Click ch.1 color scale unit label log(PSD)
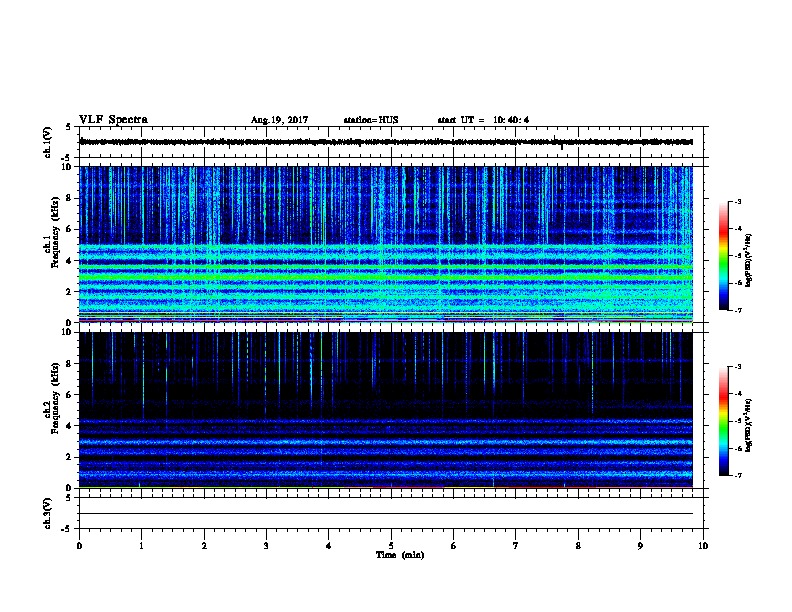Viewport: 792px width, 612px height. 748,260
